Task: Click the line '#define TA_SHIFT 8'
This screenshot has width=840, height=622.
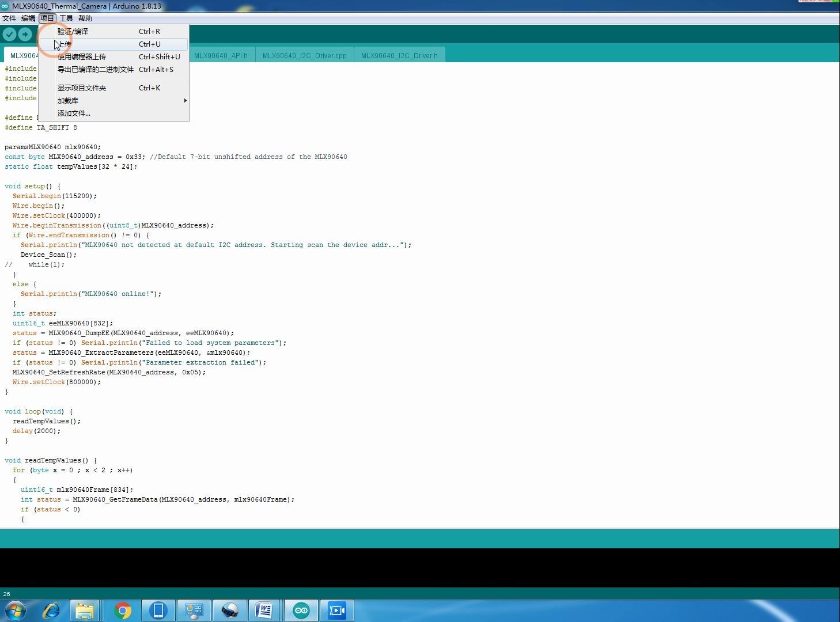Action: pyautogui.click(x=41, y=127)
